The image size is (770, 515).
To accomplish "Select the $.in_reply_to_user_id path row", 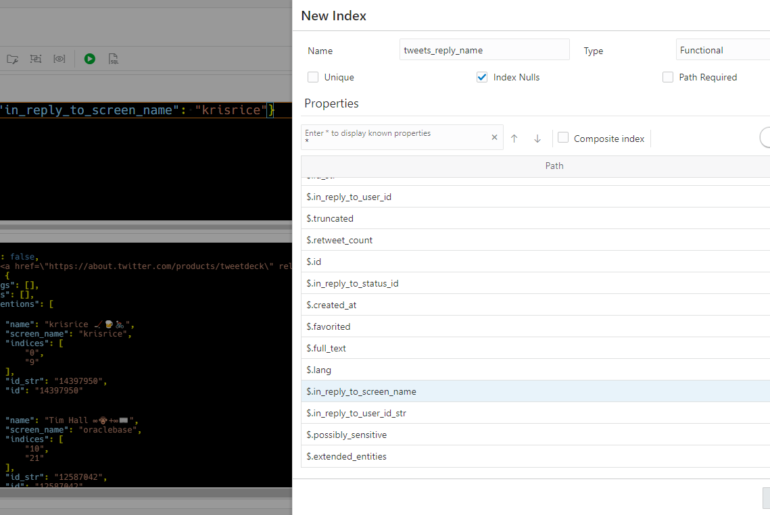I will [535, 197].
